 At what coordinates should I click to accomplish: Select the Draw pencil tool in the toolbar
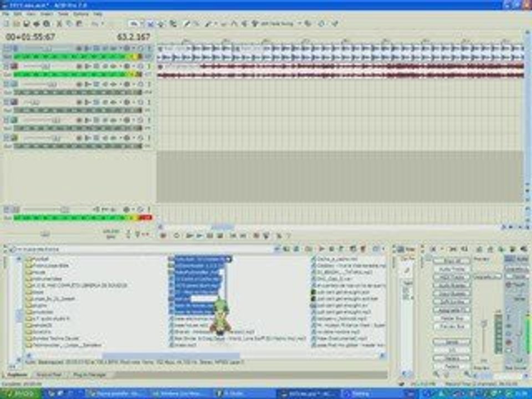point(187,24)
